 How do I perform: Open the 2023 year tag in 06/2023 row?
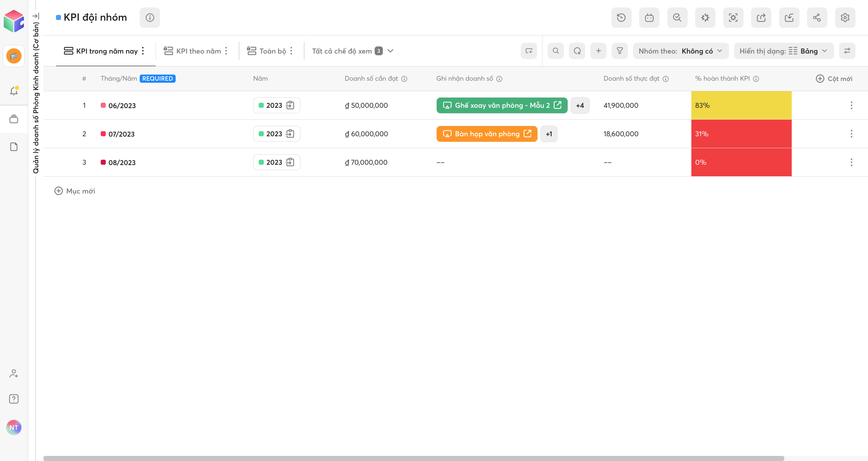(277, 105)
